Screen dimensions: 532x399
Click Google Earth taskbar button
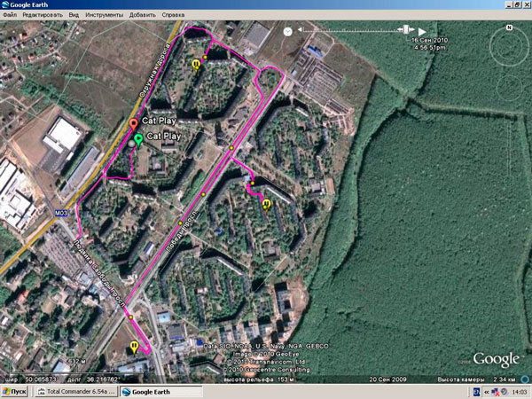[x=160, y=392]
